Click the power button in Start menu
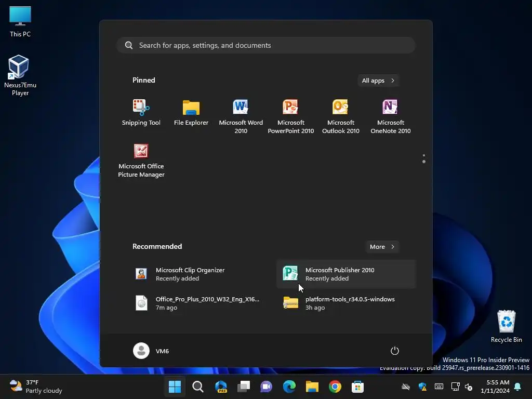This screenshot has height=399, width=532. (395, 351)
